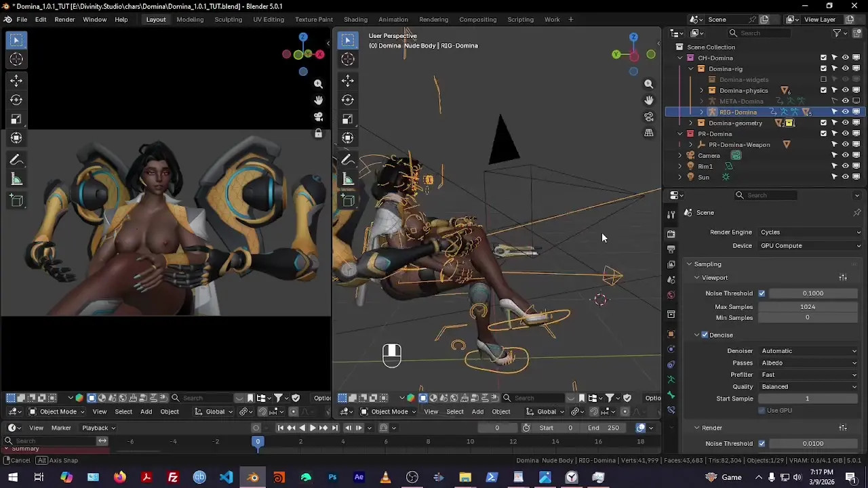Hide RIG-Domina in the viewport
Screen dimensions: 868x488
point(845,112)
